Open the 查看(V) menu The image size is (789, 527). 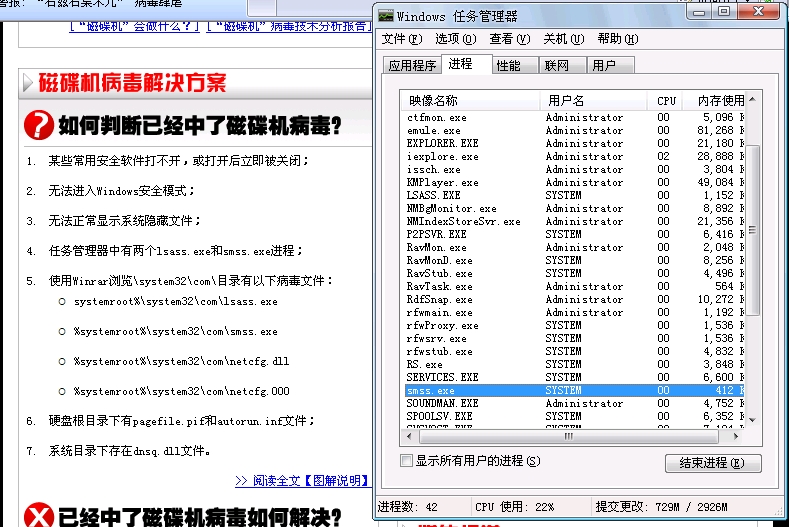tap(510, 39)
